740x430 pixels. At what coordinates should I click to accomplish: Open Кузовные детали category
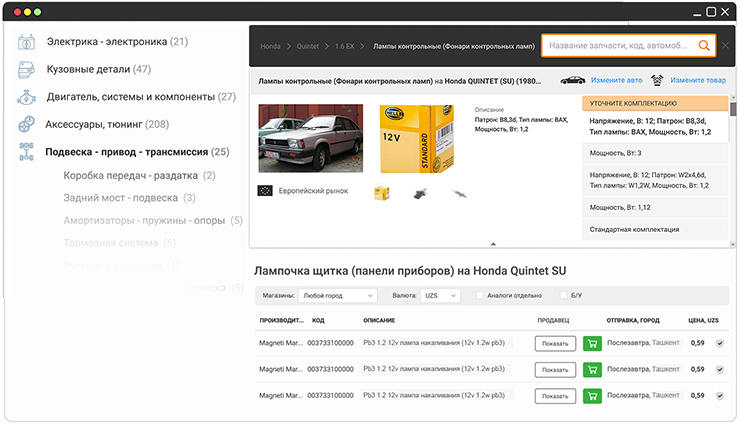[99, 69]
